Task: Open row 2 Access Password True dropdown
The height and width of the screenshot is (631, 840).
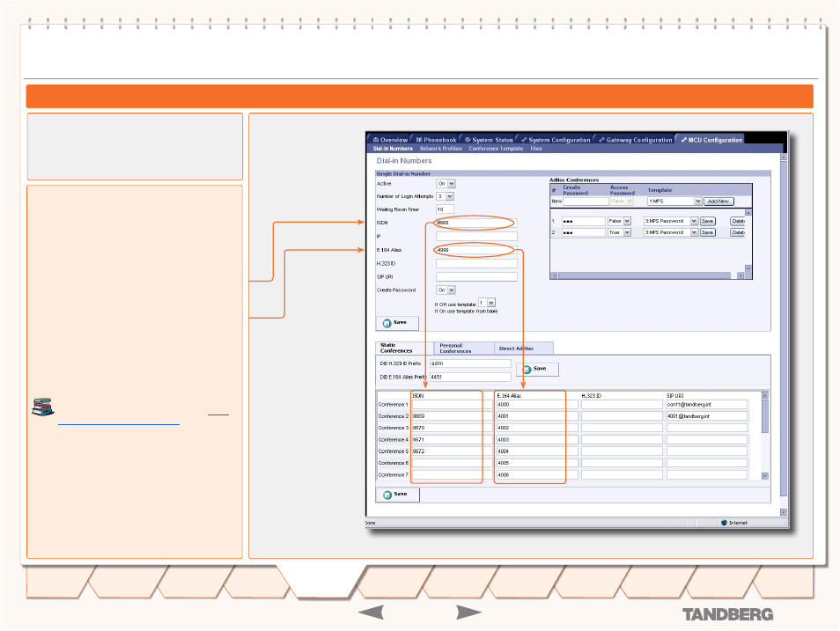Action: tap(619, 232)
